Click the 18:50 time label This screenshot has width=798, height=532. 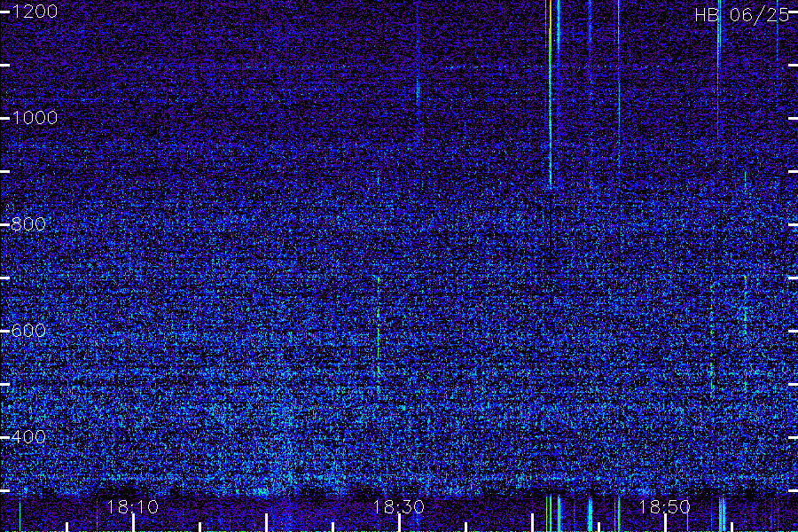pyautogui.click(x=664, y=507)
